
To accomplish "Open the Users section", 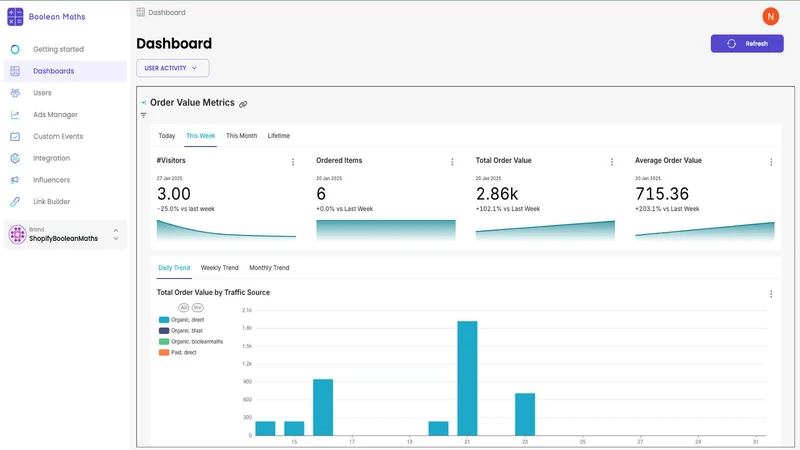I will pyautogui.click(x=42, y=93).
